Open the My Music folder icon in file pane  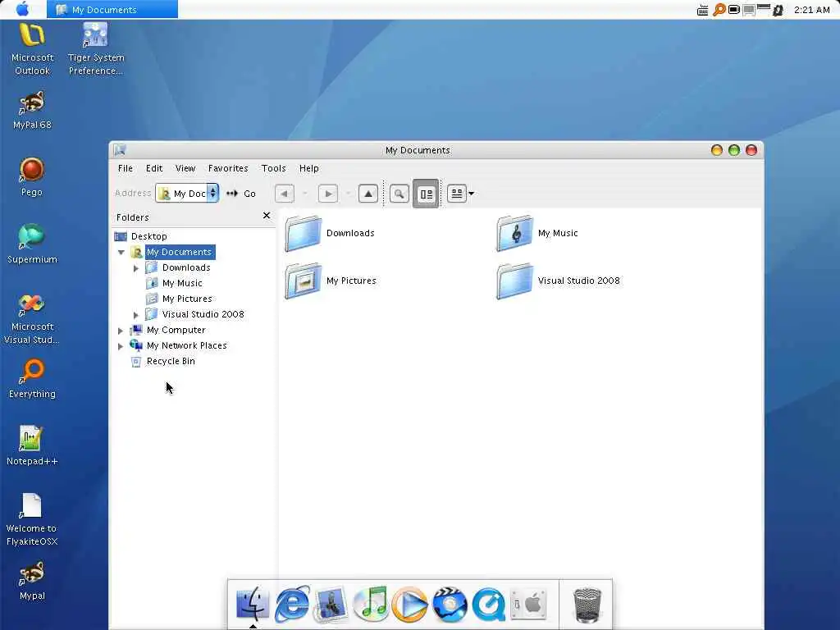tap(515, 234)
